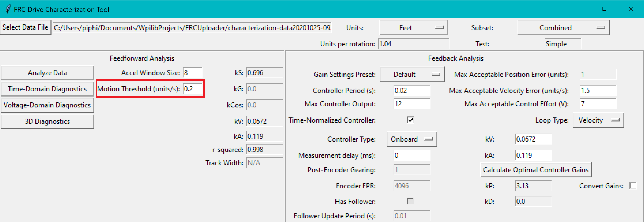Open Time-Domain Diagnostics
This screenshot has height=222, width=644.
(47, 89)
